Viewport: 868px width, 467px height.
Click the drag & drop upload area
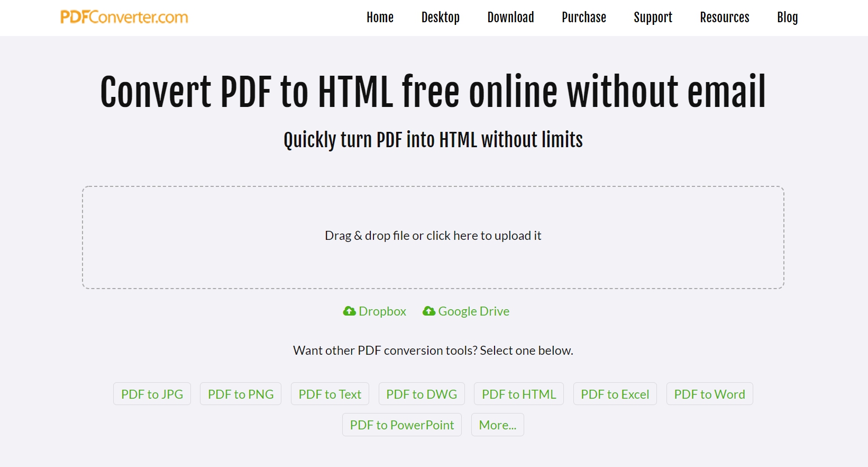coord(433,237)
